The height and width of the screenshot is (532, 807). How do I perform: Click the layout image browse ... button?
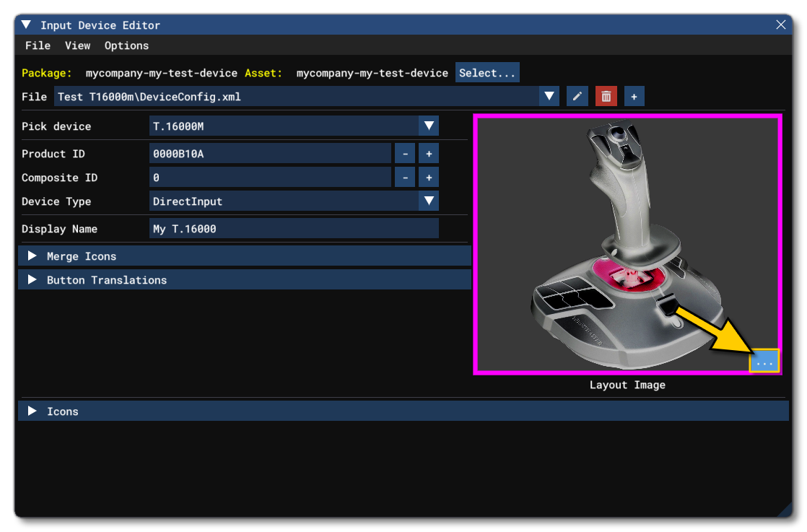click(764, 361)
